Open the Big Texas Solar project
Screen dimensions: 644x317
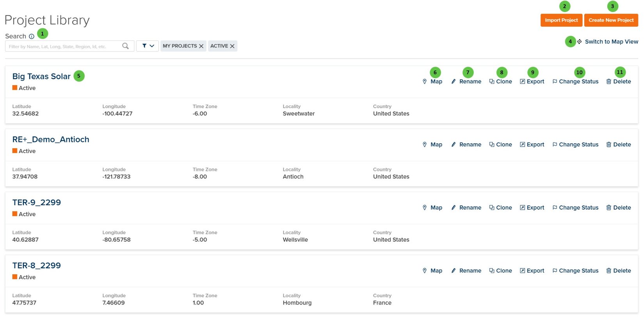coord(41,77)
